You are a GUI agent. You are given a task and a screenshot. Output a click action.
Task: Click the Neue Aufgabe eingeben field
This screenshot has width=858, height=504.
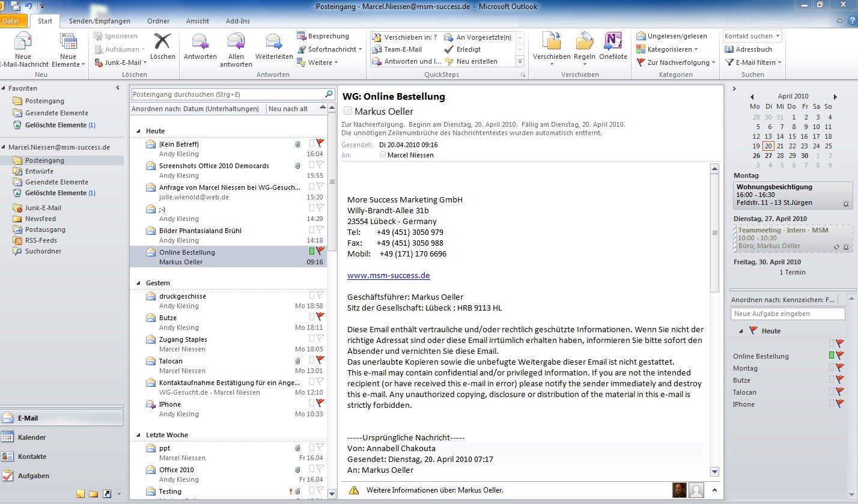pyautogui.click(x=788, y=314)
